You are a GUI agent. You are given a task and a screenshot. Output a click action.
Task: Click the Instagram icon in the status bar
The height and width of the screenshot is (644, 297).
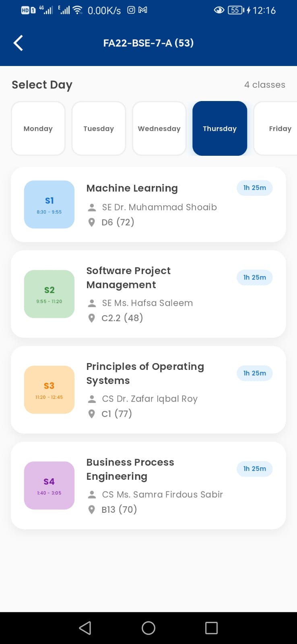[x=131, y=10]
